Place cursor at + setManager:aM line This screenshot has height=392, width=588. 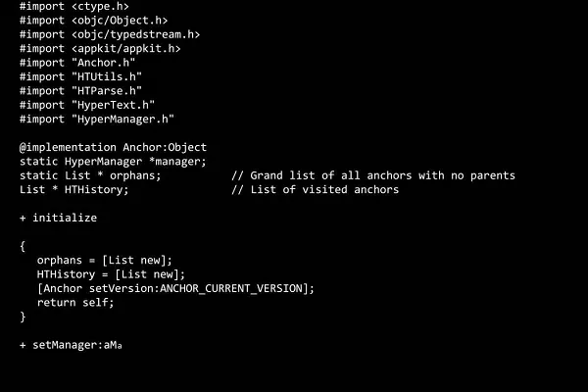[x=71, y=345]
